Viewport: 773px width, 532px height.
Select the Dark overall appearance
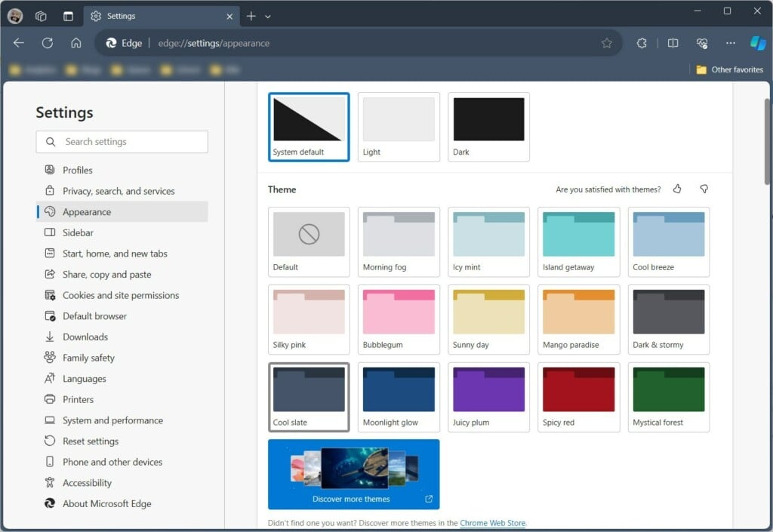tap(488, 127)
